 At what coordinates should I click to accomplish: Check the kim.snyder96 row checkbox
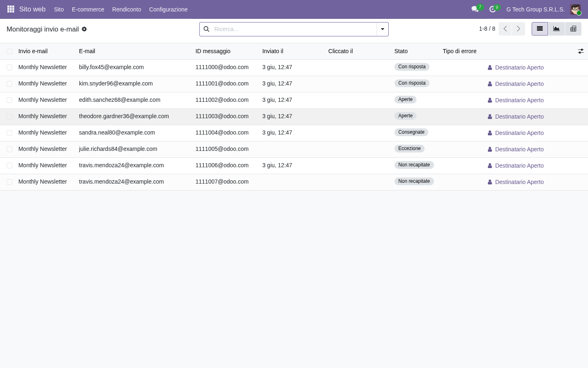9,84
